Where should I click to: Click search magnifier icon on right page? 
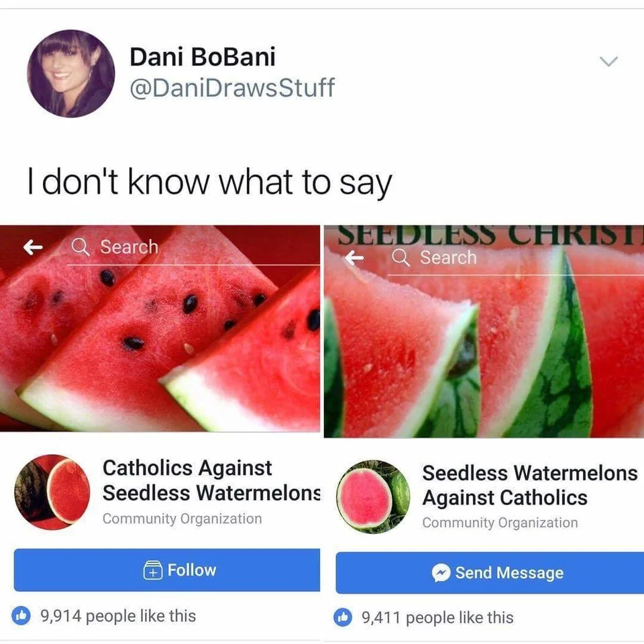401,258
